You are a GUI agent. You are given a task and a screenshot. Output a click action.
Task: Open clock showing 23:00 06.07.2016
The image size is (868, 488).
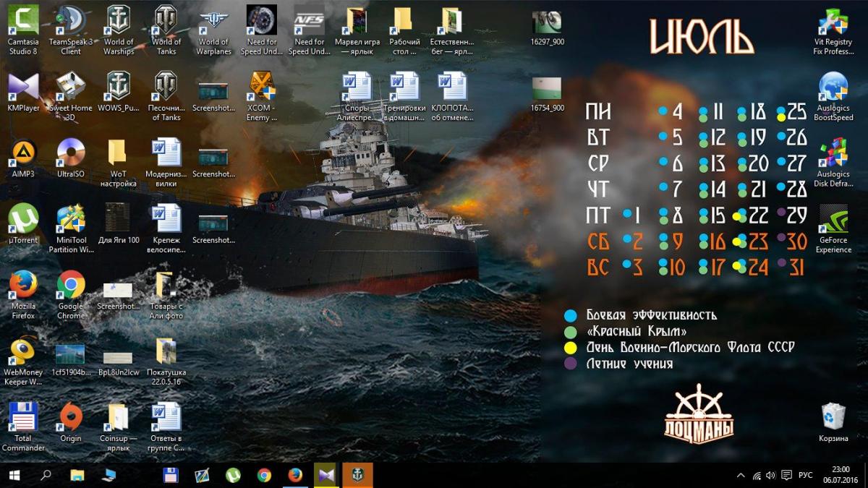(841, 475)
